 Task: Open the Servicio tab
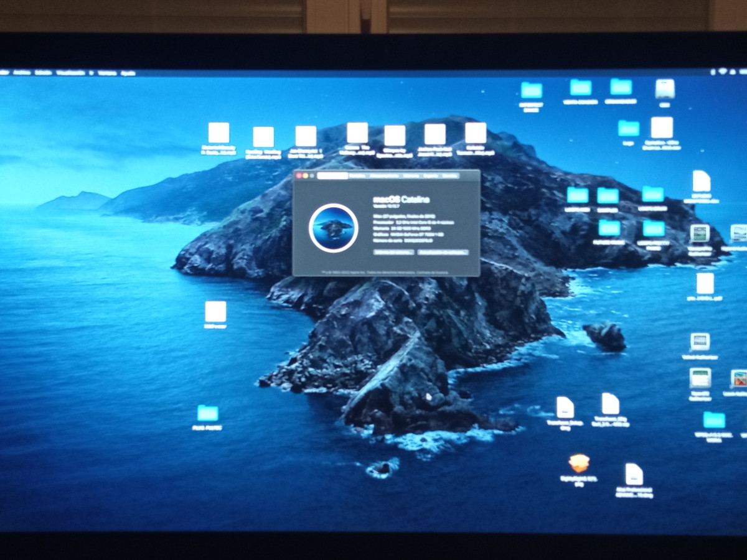click(449, 176)
